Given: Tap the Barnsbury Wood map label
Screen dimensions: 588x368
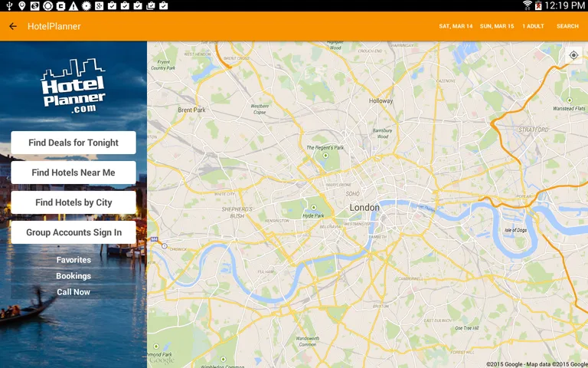Looking at the screenshot, I should pos(382,133).
